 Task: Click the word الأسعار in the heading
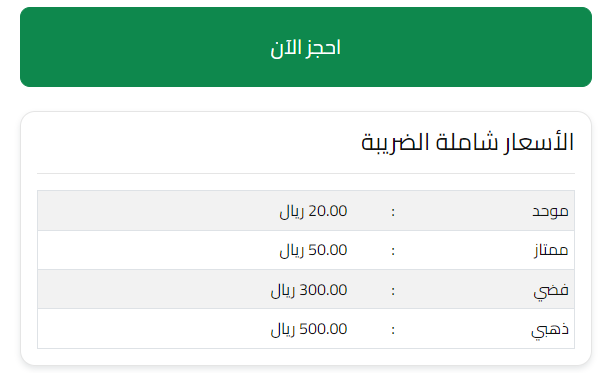[x=538, y=142]
